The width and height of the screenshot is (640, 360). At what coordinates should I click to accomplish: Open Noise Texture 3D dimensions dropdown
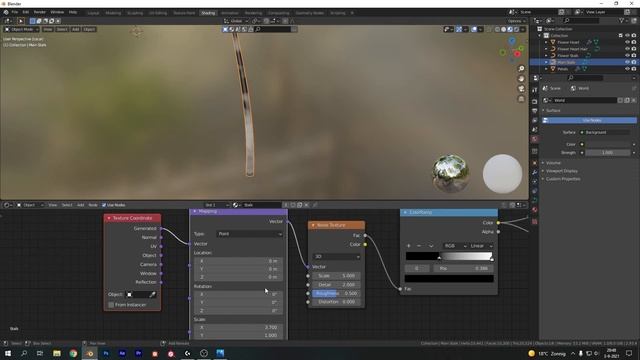pos(336,257)
